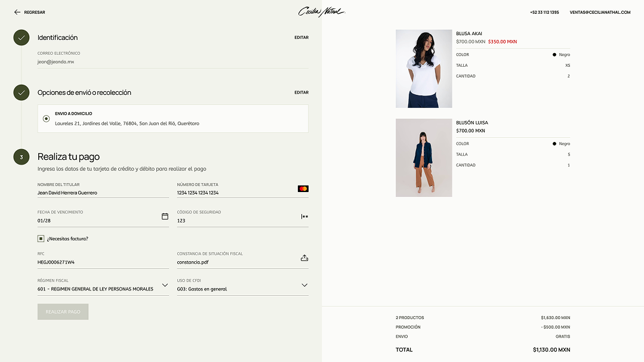Click the Blusón Luisa size value S
This screenshot has width=644, height=362.
click(569, 154)
